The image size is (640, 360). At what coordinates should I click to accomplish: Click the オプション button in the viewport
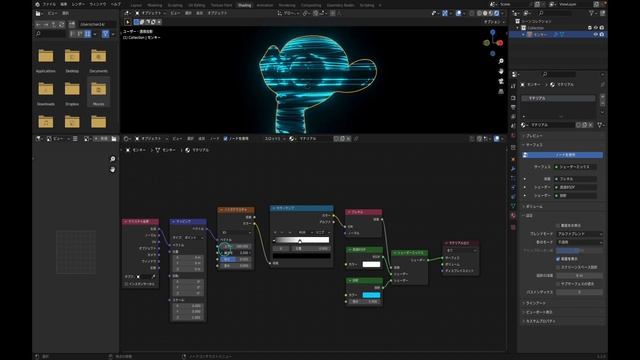(493, 22)
